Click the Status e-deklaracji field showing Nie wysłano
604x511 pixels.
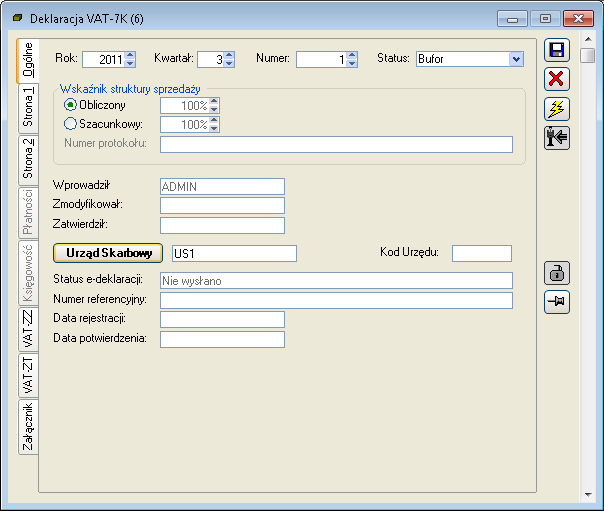point(336,281)
